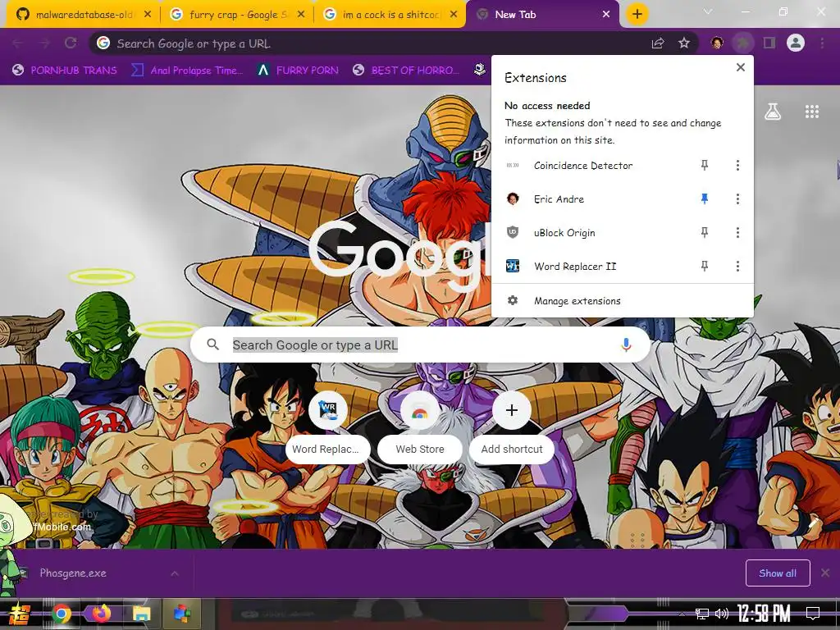
Task: Launch Firefox from the taskbar
Action: 101,614
